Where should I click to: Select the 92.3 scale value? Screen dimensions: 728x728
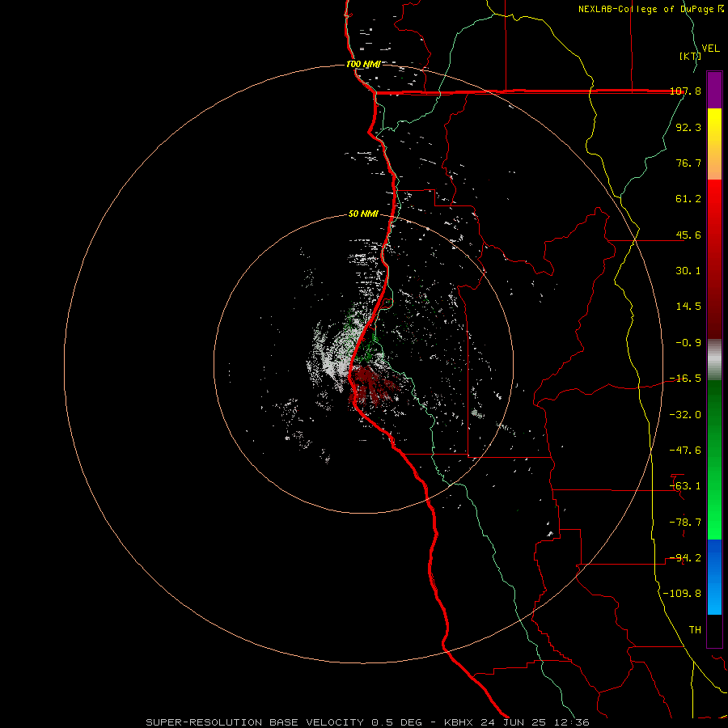(688, 127)
